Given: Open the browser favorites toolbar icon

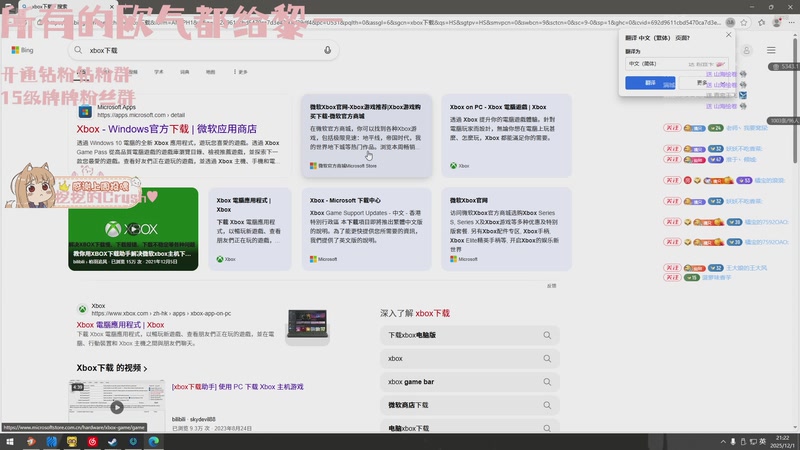Looking at the screenshot, I should tap(762, 22).
